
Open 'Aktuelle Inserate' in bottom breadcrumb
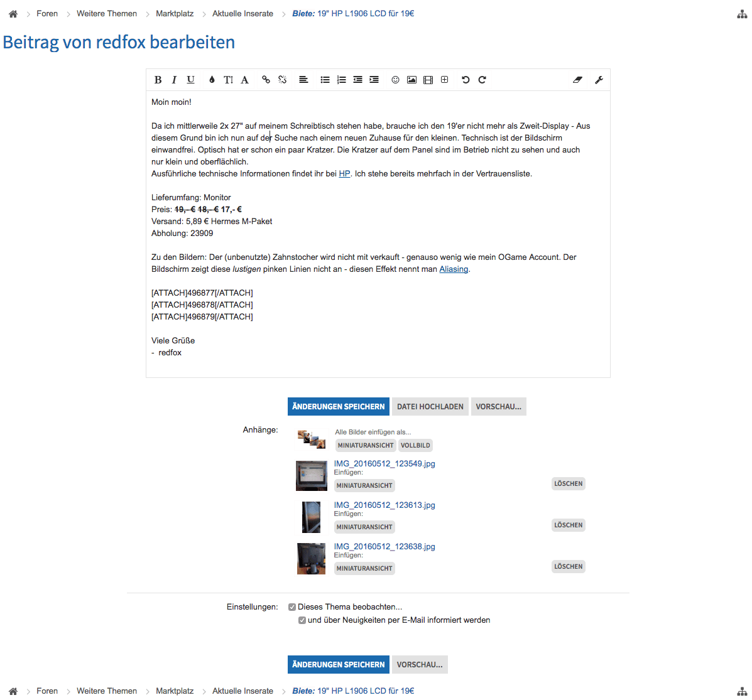point(242,691)
